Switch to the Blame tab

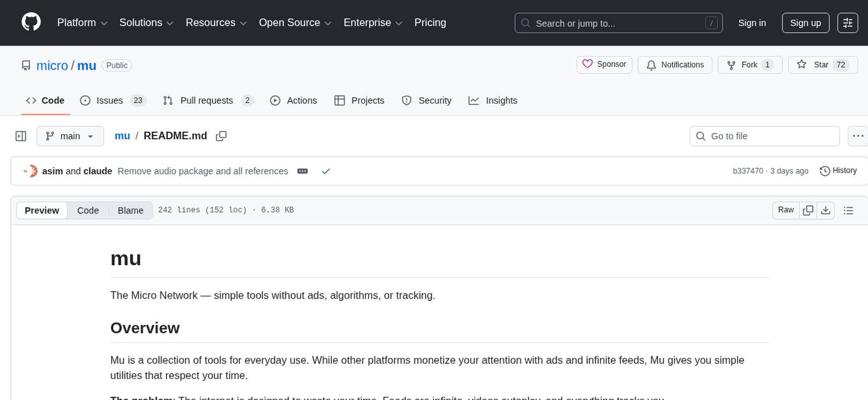130,210
